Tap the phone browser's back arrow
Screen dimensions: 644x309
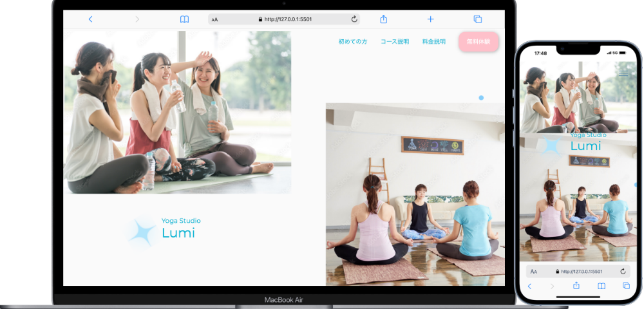click(529, 286)
